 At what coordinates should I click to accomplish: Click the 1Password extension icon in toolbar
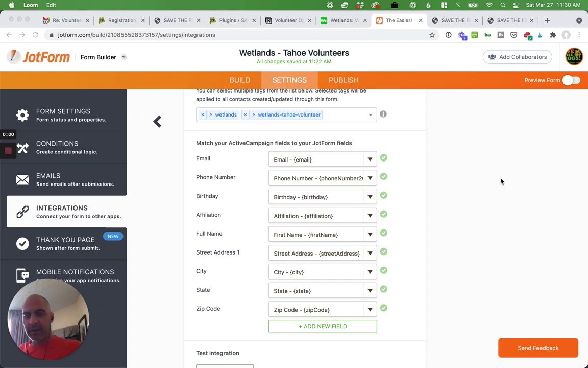tap(448, 35)
